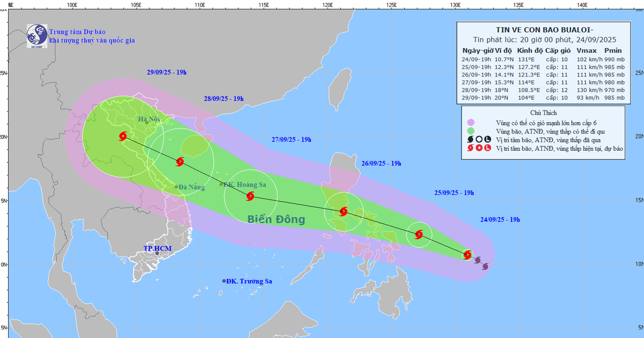The image size is (644, 338).
Task: Click the NCHMF logo
Action: click(x=36, y=35)
